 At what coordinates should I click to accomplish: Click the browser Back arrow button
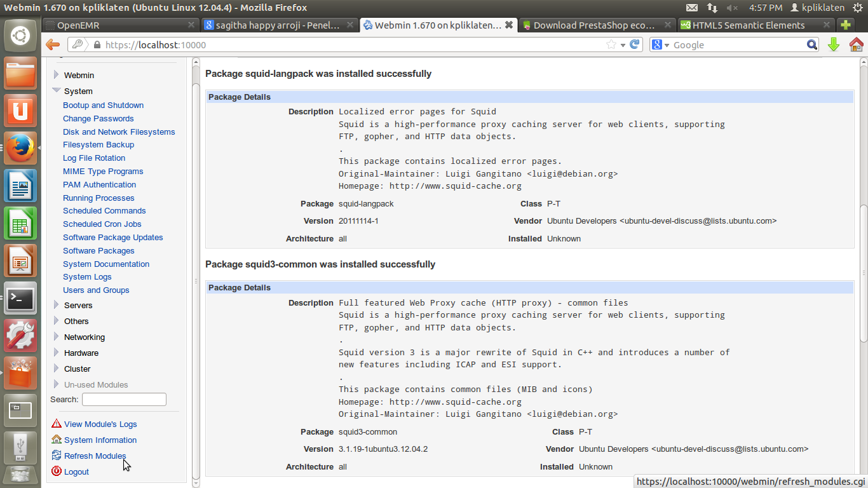[53, 44]
